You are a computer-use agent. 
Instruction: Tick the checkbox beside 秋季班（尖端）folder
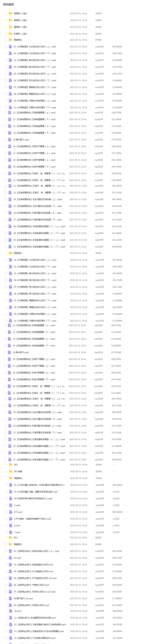tap(6, 34)
